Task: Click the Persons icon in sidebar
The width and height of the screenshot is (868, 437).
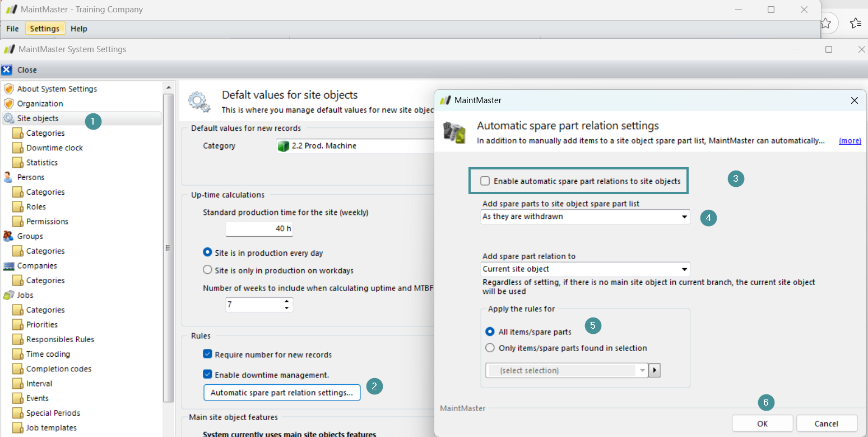Action: (8, 177)
